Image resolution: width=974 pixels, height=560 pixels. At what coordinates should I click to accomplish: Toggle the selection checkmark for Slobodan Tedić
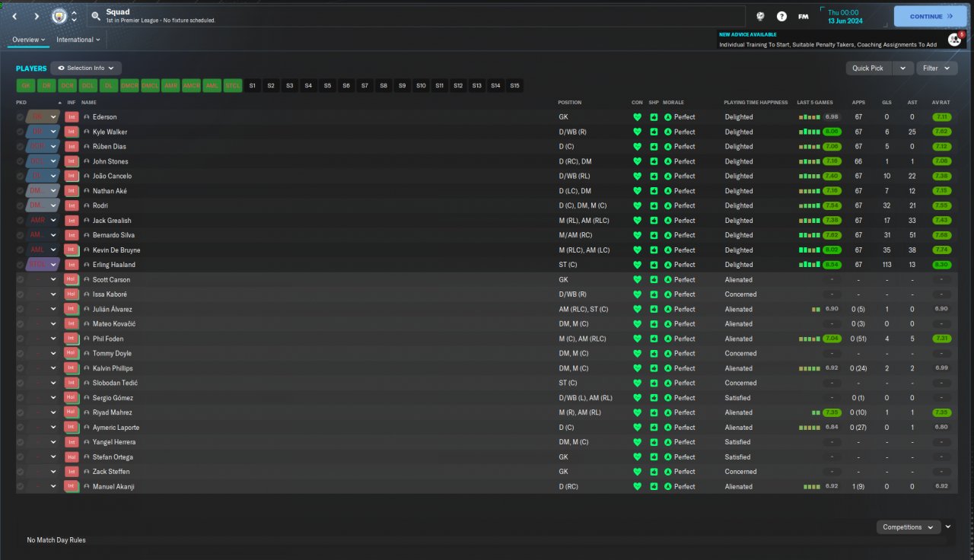click(20, 383)
